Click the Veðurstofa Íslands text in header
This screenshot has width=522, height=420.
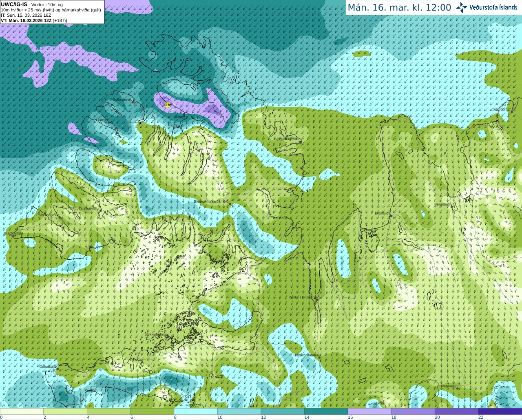pyautogui.click(x=493, y=7)
